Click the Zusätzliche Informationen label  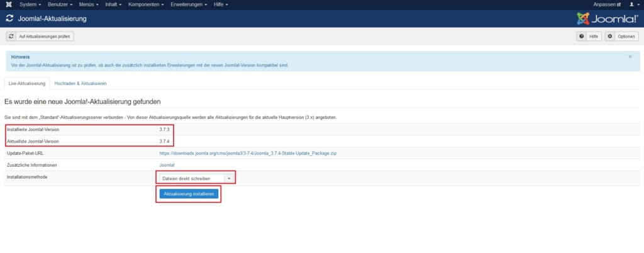tap(31, 165)
